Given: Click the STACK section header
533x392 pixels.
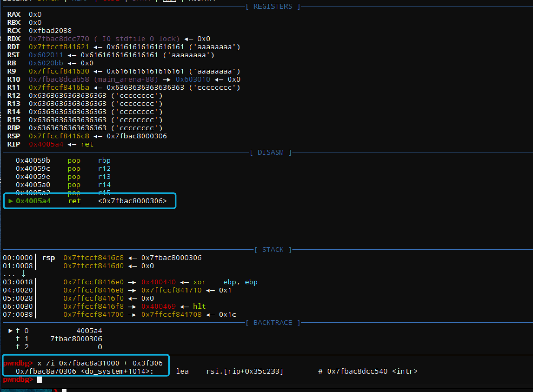Looking at the screenshot, I should (273, 250).
